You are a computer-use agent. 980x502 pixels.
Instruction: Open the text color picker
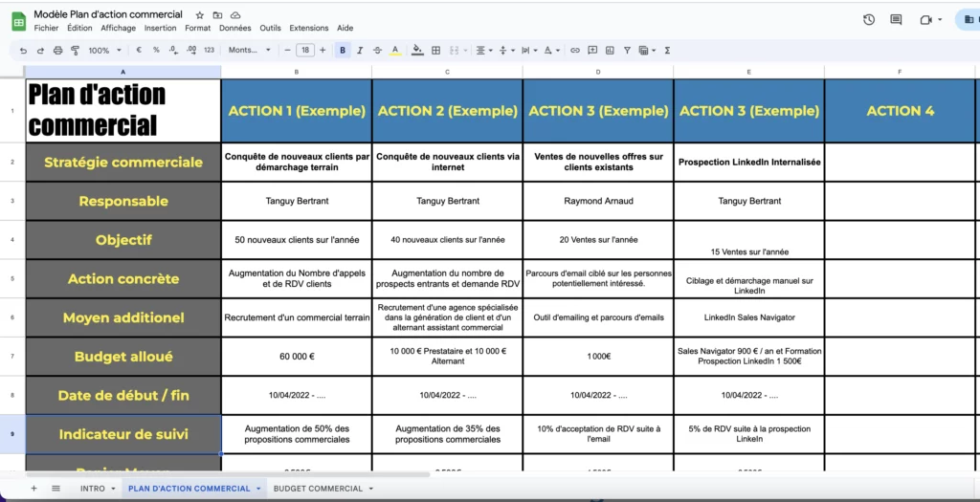point(395,51)
